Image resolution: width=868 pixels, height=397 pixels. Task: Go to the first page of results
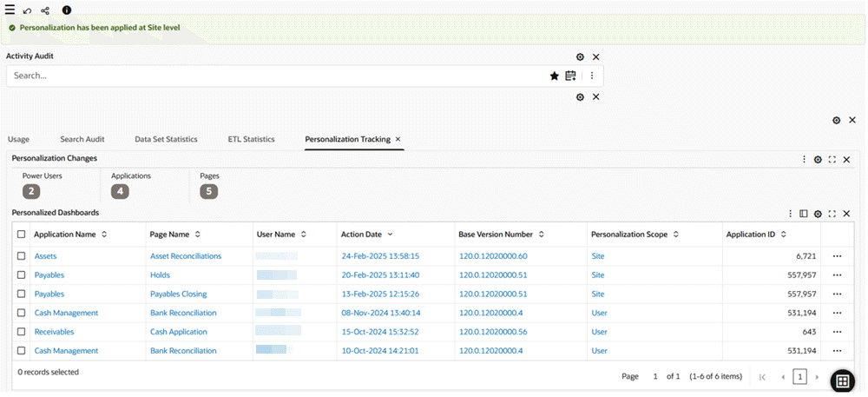763,377
